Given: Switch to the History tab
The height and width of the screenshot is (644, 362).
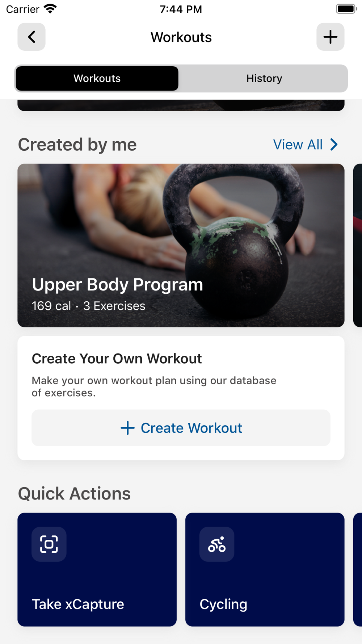Looking at the screenshot, I should tap(264, 78).
